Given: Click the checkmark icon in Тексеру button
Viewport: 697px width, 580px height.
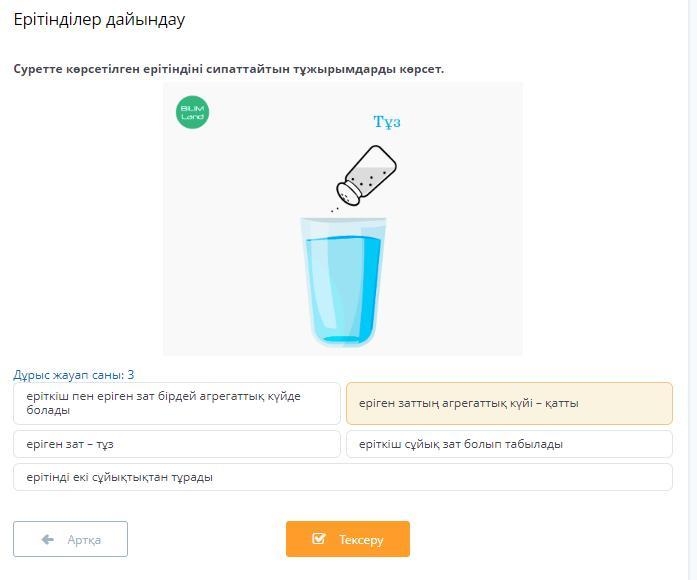Looking at the screenshot, I should click(x=319, y=539).
